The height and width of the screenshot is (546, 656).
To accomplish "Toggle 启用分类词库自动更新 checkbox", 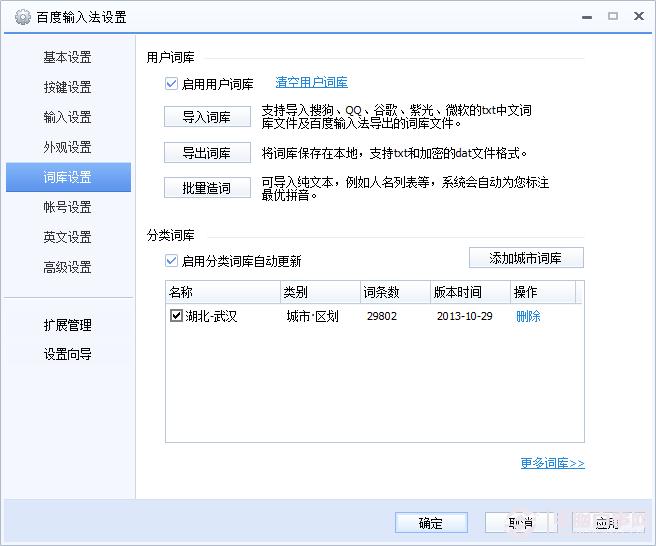I will 171,261.
